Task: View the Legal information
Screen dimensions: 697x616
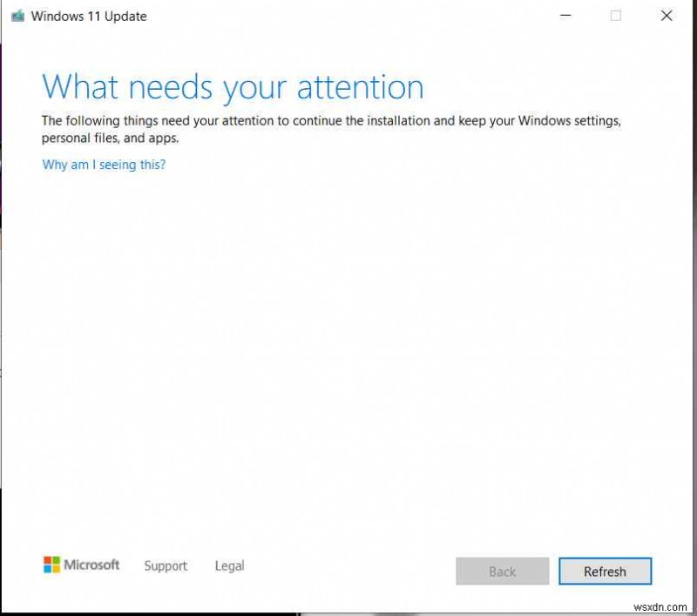Action: [x=228, y=565]
